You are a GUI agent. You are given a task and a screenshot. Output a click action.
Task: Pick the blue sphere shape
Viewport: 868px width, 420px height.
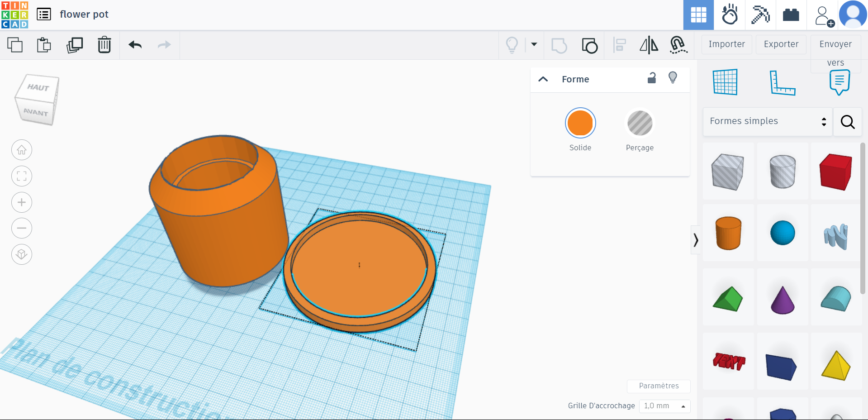coord(783,233)
